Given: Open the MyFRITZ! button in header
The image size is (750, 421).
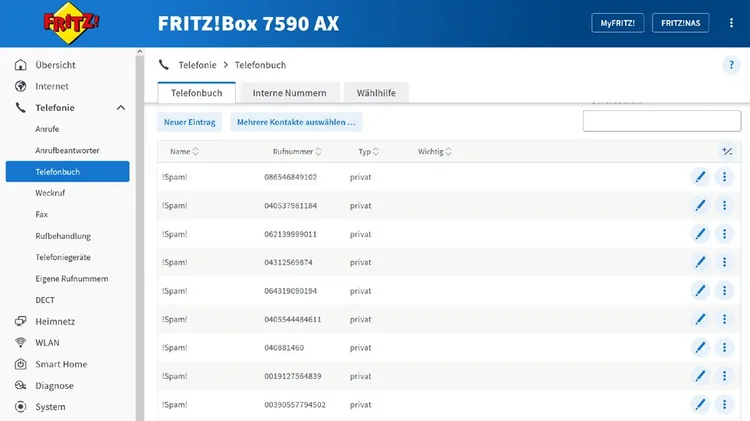Looking at the screenshot, I should pos(618,23).
